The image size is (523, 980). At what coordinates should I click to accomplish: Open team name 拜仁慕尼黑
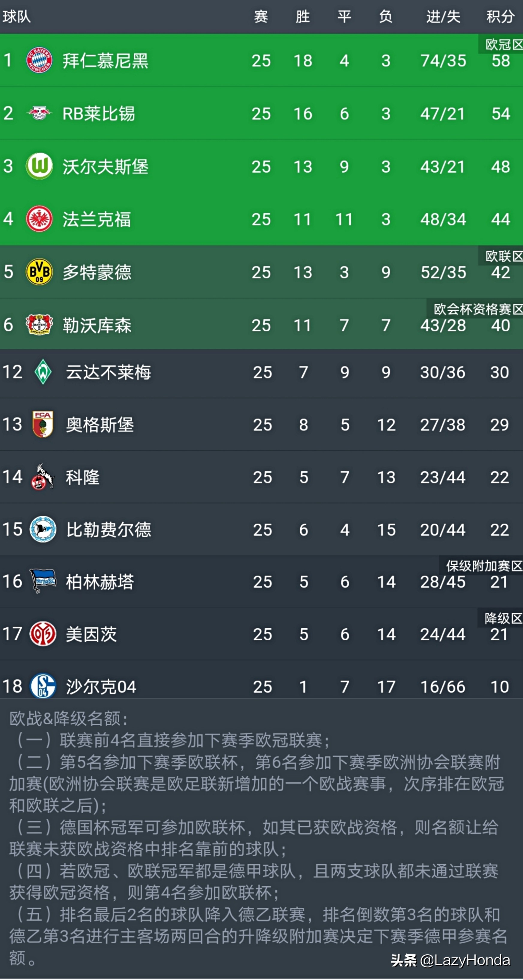(x=105, y=61)
